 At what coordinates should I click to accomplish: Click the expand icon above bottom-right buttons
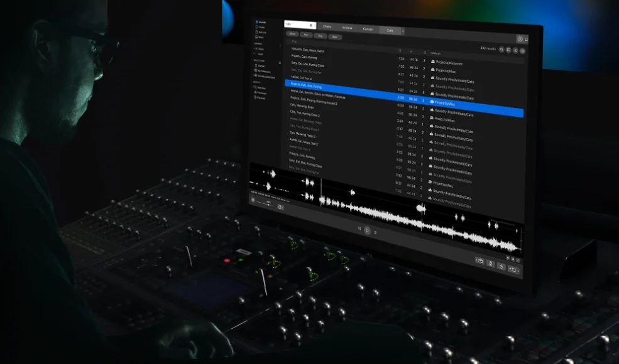pos(518,260)
